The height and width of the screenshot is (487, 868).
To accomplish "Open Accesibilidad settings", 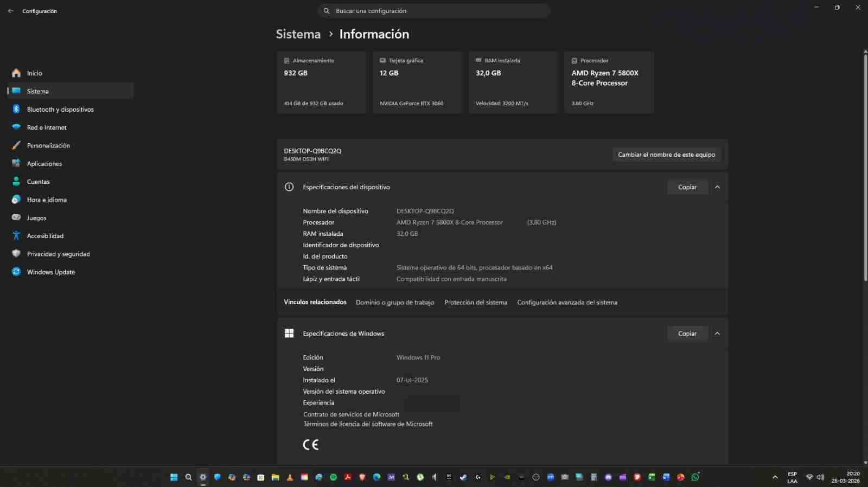I will pos(71,236).
